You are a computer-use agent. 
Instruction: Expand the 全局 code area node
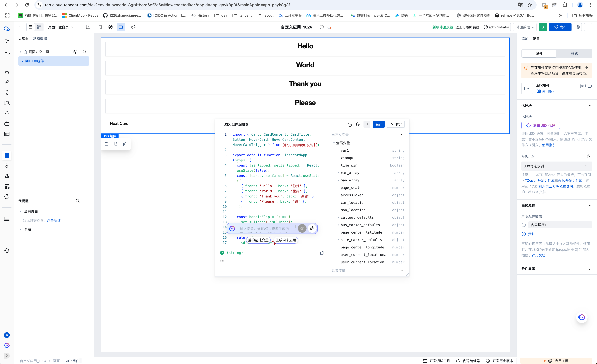(x=21, y=230)
